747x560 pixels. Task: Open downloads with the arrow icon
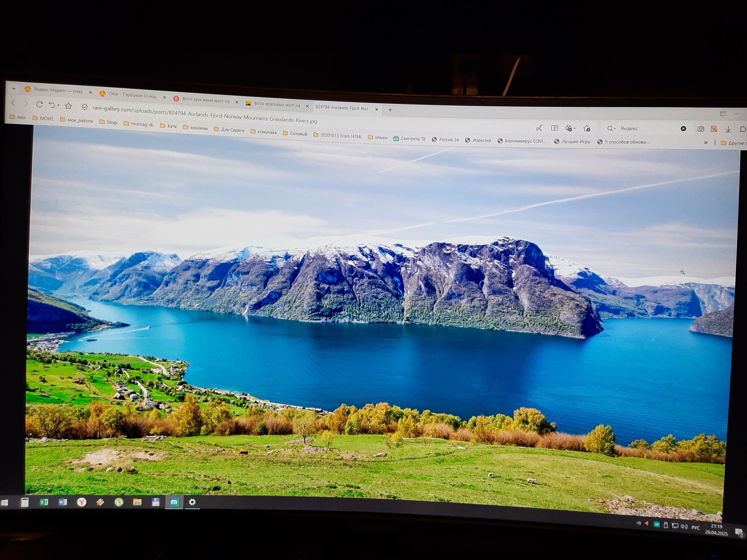(728, 129)
